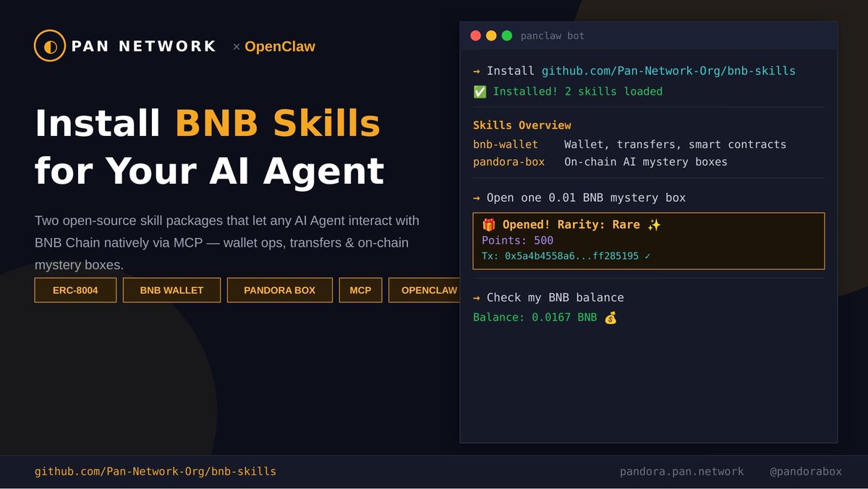
Task: Click the yellow minimize dot in the panclaw bot window
Action: [x=491, y=35]
